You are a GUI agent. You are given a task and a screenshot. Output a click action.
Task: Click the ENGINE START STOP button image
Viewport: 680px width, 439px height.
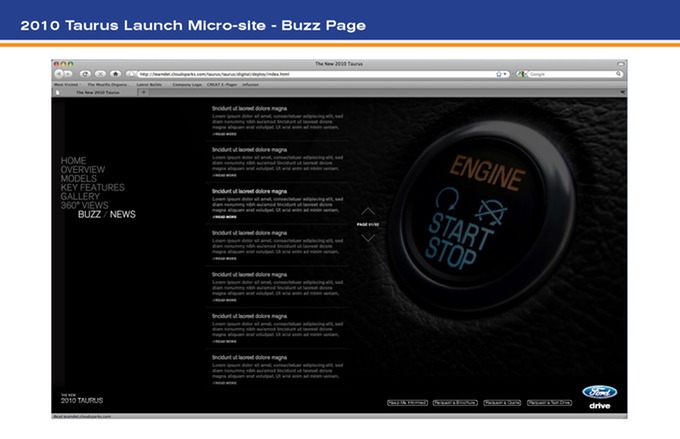coord(481,216)
